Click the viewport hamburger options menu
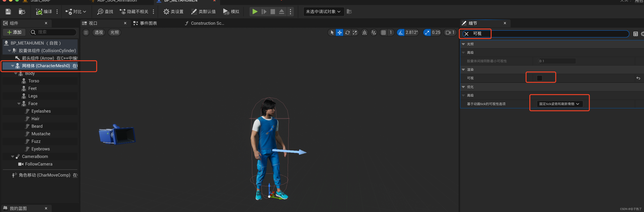The width and height of the screenshot is (644, 212). [x=86, y=32]
